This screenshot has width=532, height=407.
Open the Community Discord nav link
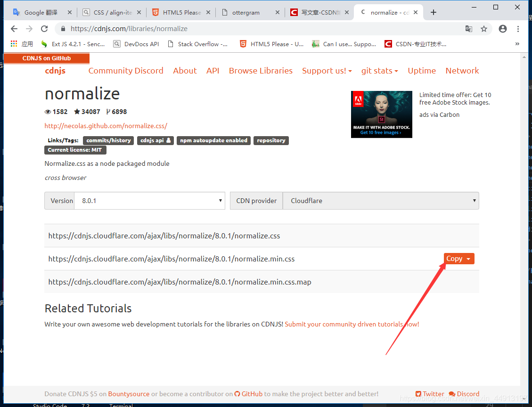[126, 71]
